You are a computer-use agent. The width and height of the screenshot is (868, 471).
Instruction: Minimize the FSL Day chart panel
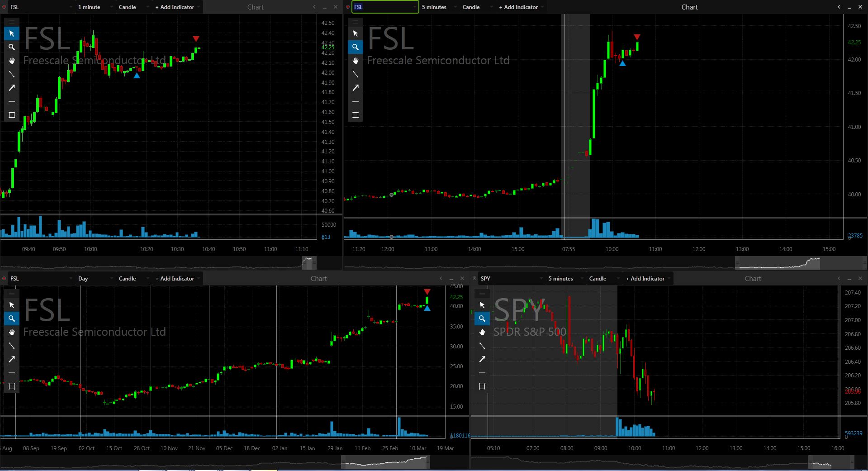click(x=451, y=279)
